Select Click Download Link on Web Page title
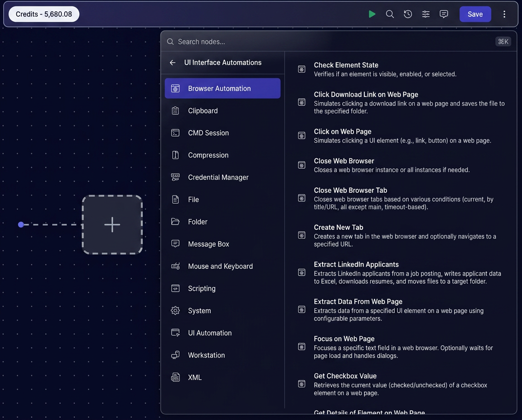Image resolution: width=522 pixels, height=420 pixels. [x=366, y=95]
